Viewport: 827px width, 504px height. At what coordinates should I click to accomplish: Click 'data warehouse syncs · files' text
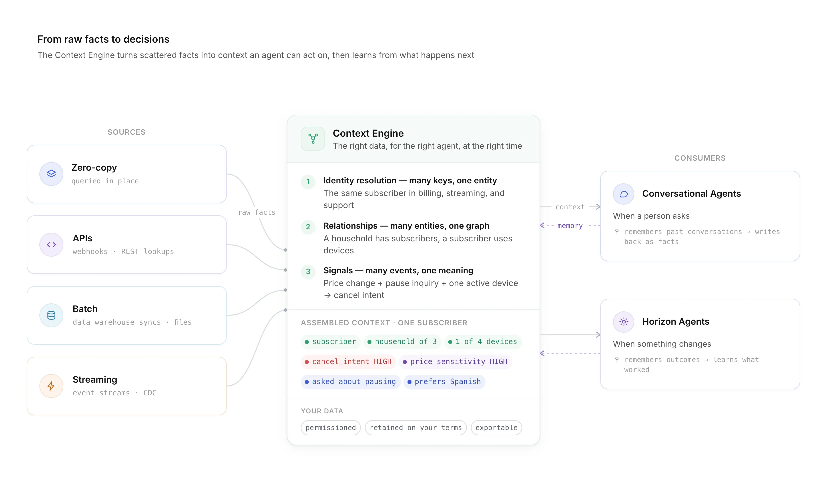(132, 322)
